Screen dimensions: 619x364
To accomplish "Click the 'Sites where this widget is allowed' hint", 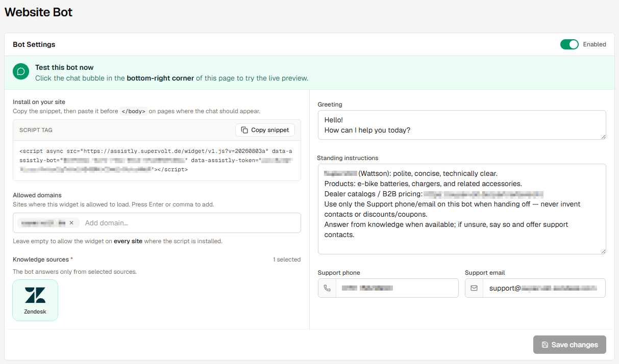I will (x=113, y=204).
